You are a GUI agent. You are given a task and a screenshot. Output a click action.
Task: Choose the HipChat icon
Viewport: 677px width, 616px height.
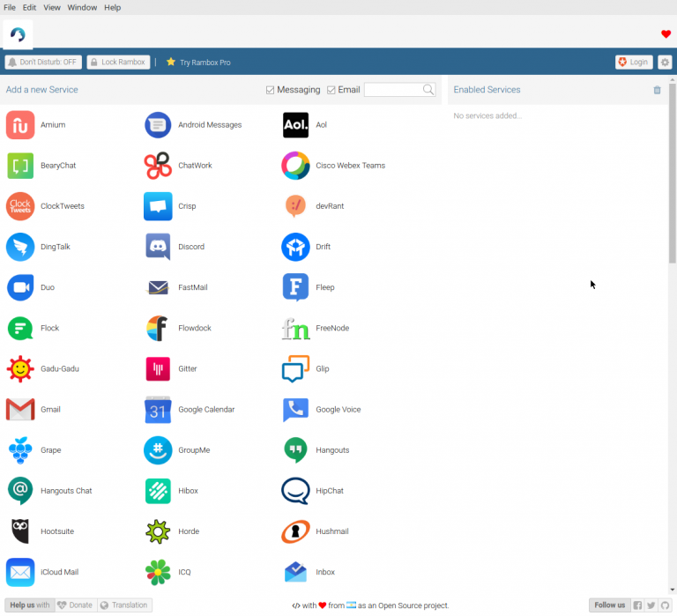296,491
